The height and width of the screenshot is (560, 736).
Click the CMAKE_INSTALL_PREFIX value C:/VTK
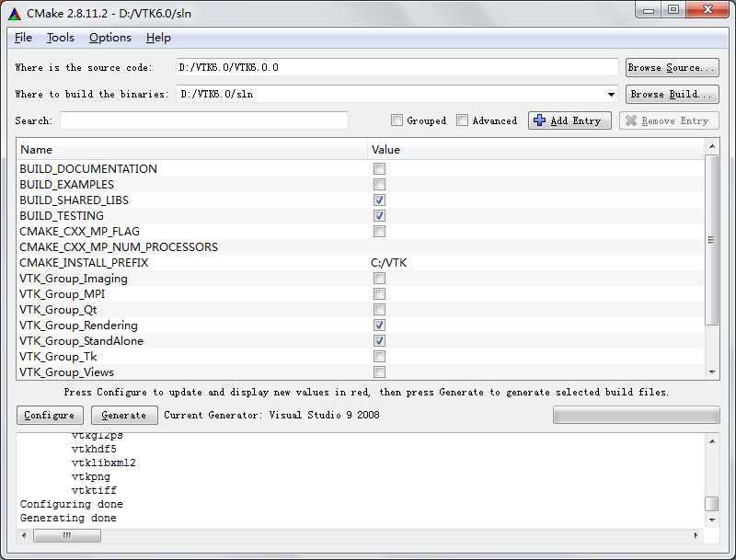tap(388, 263)
